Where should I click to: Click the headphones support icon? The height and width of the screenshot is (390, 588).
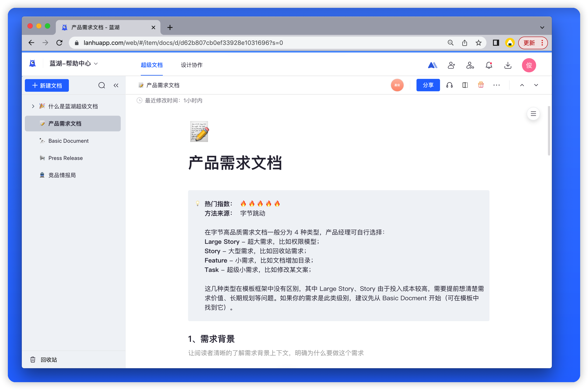click(449, 85)
